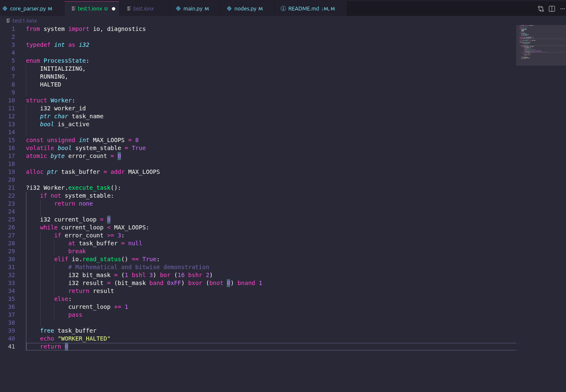Click the "null" value on line 28
This screenshot has height=392, width=566.
(135, 243)
